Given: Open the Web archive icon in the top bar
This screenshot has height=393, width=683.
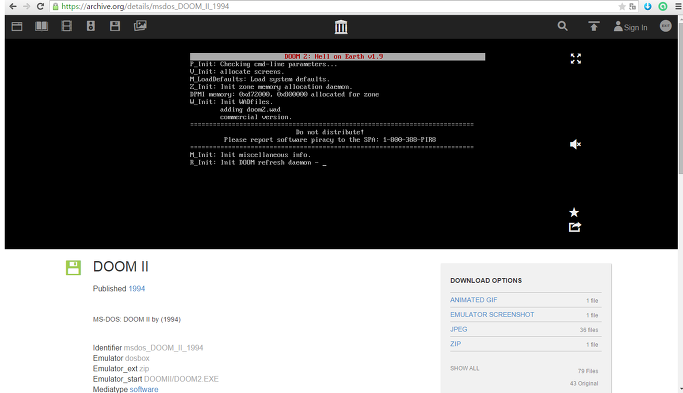Looking at the screenshot, I should (17, 26).
